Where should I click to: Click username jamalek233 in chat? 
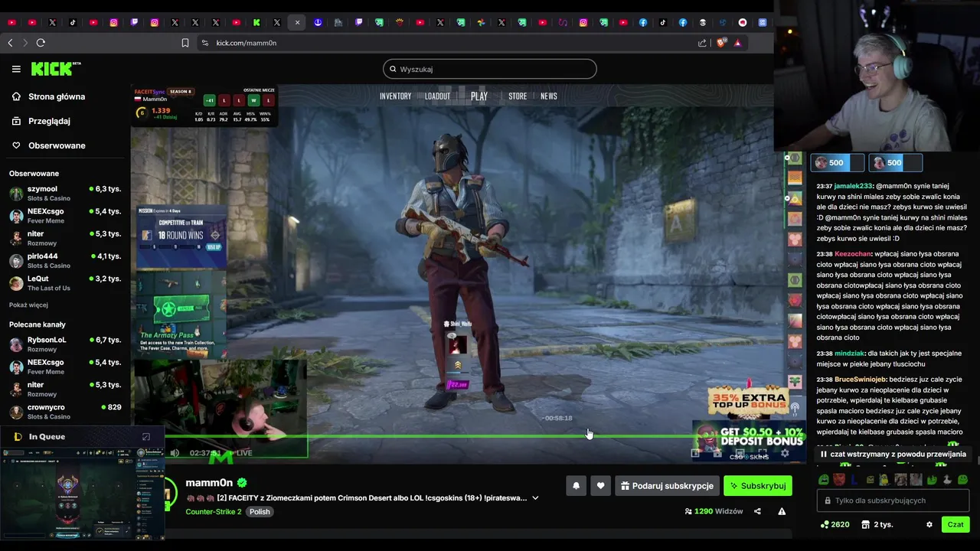pos(854,186)
